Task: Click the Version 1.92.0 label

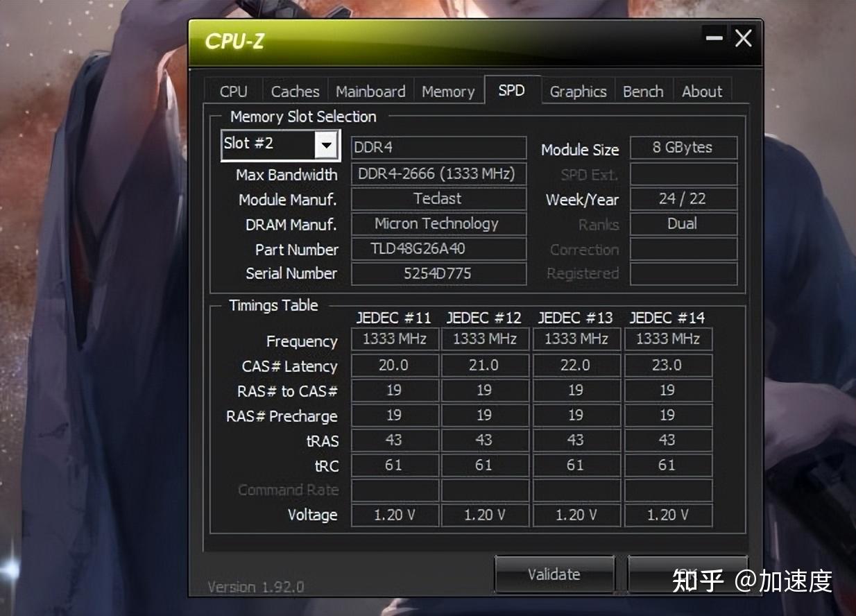Action: tap(256, 586)
